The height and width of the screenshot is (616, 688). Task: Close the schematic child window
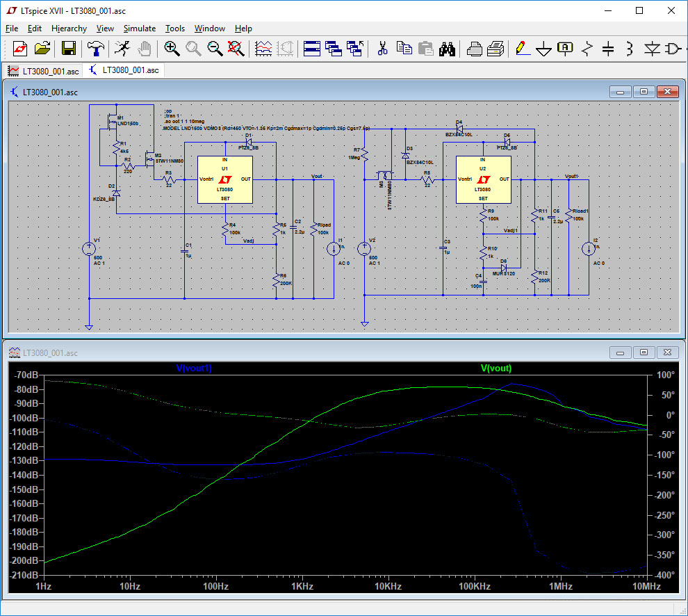[x=667, y=92]
